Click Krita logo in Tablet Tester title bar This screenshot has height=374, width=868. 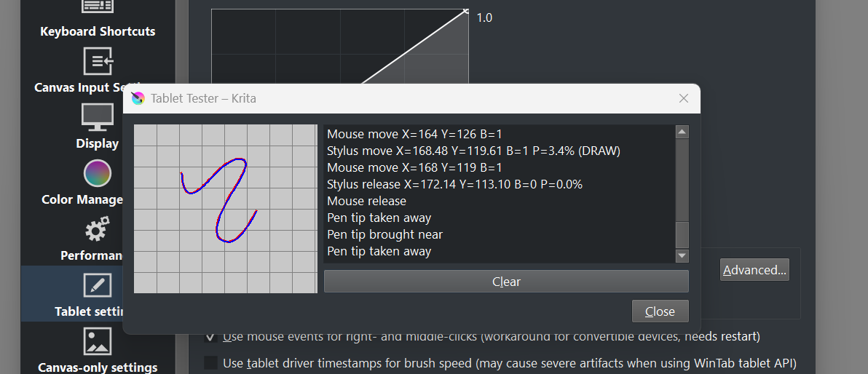[x=138, y=98]
